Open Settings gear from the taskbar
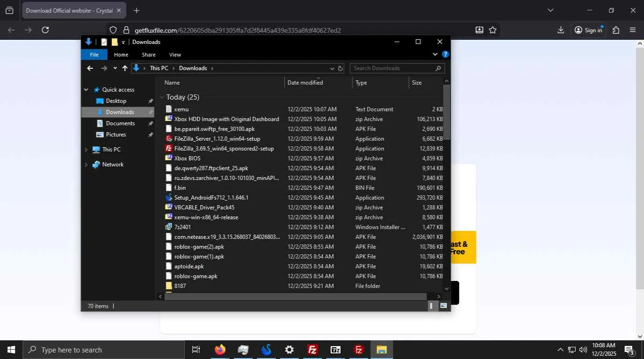 pos(289,350)
